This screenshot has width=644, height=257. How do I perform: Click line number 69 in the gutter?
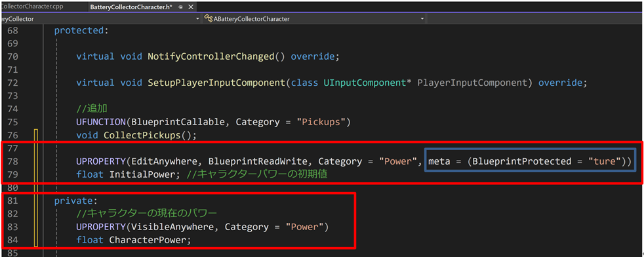coord(12,43)
